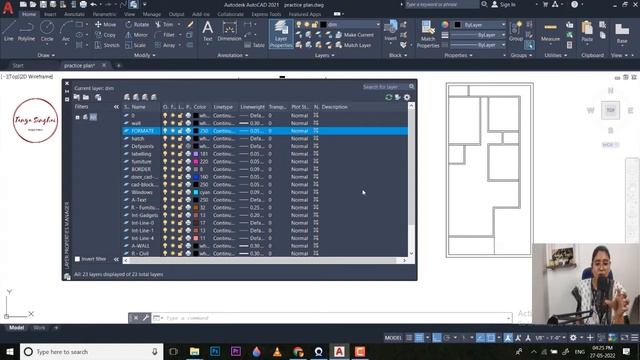Activate the Stretch command
Image resolution: width=640 pixels, height=360 pixels.
click(107, 45)
